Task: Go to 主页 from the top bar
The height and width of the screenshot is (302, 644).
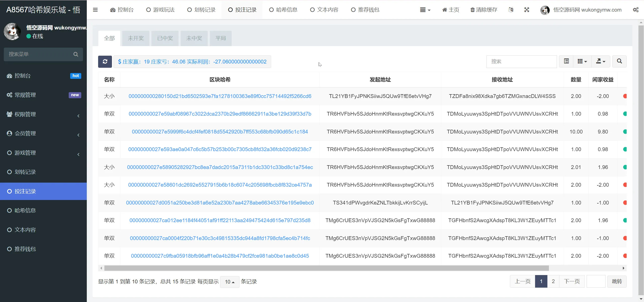Action: [x=450, y=10]
